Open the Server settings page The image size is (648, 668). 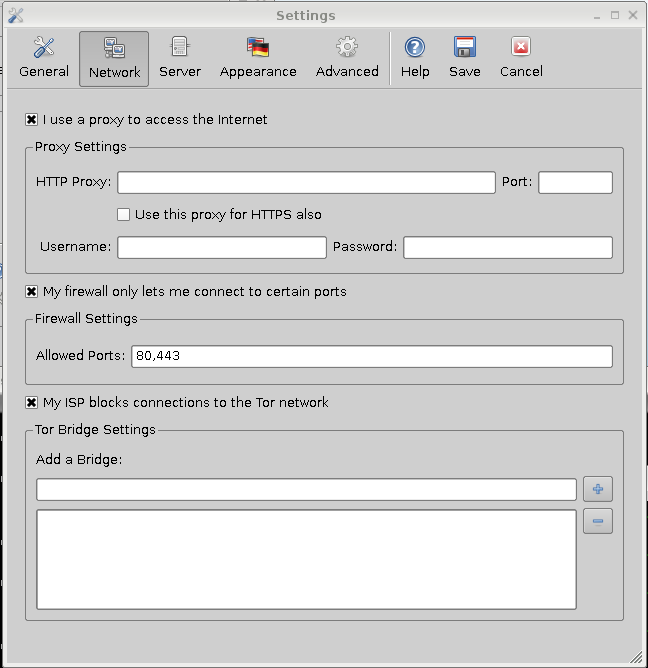click(180, 58)
